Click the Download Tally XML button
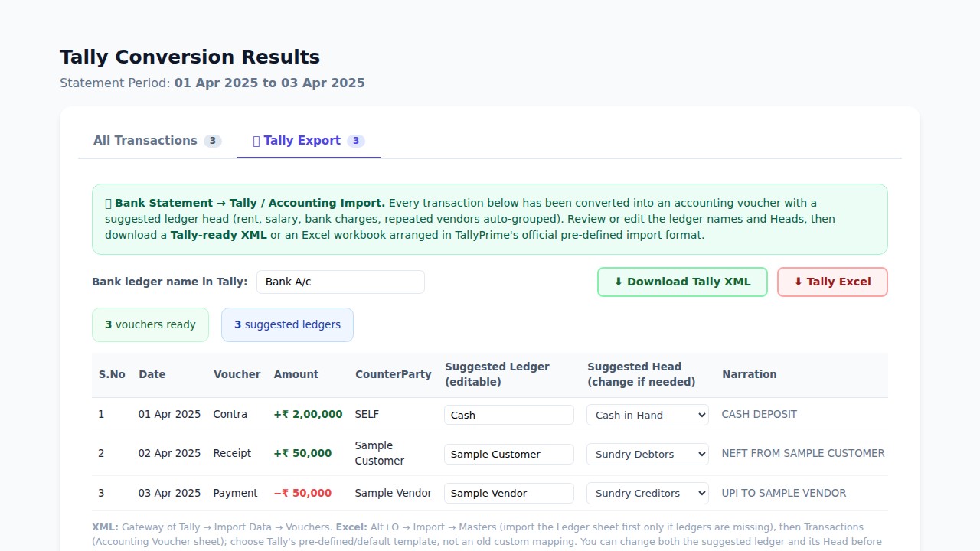This screenshot has height=551, width=980. pyautogui.click(x=682, y=282)
